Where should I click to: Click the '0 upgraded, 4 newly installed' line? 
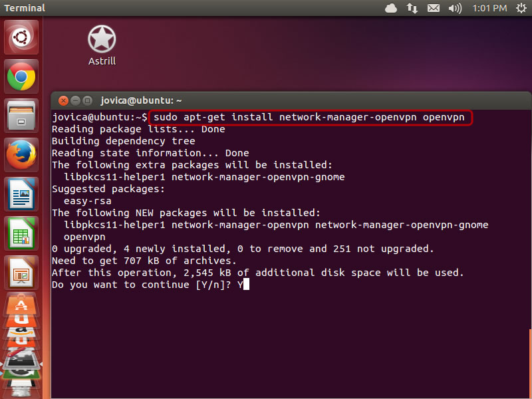pos(243,249)
